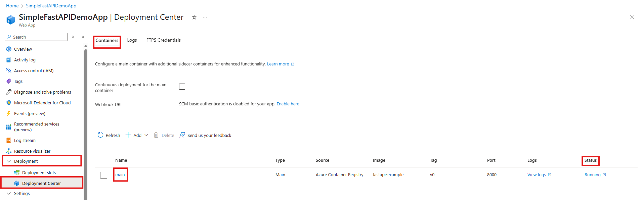
Task: Click the Refresh icon in the toolbar
Action: tap(100, 135)
